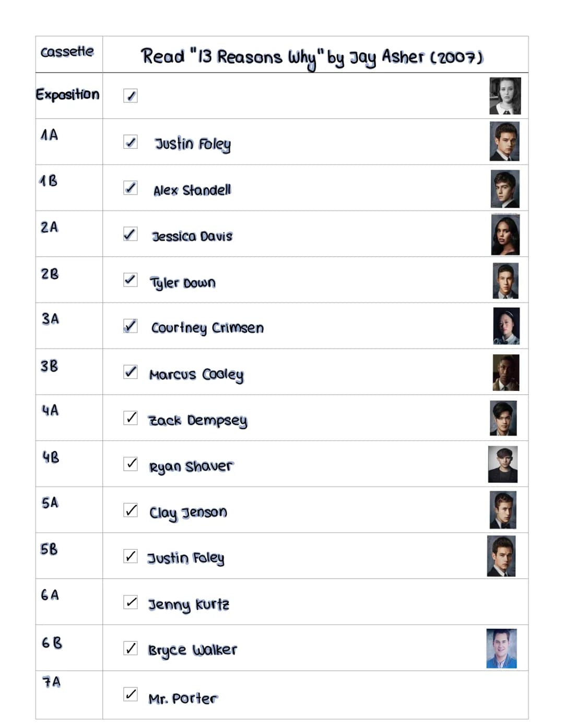
Task: Uncheck the Clay Jenson checkbox
Action: [x=131, y=510]
